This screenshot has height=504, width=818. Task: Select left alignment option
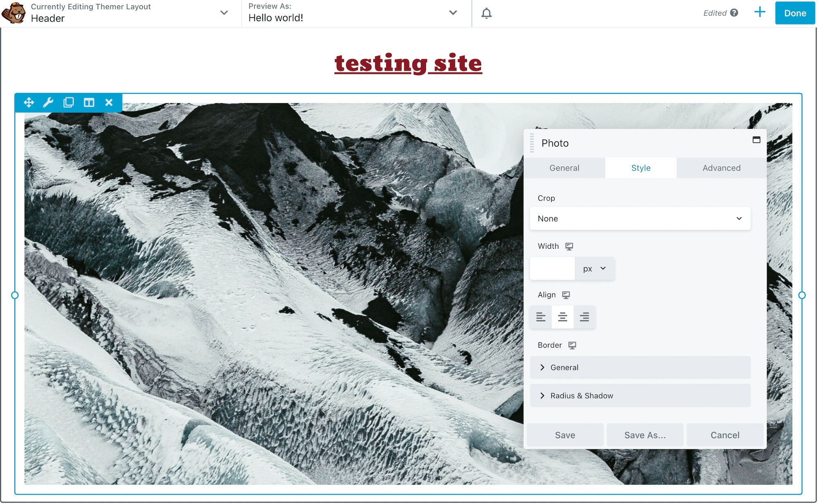pyautogui.click(x=541, y=317)
